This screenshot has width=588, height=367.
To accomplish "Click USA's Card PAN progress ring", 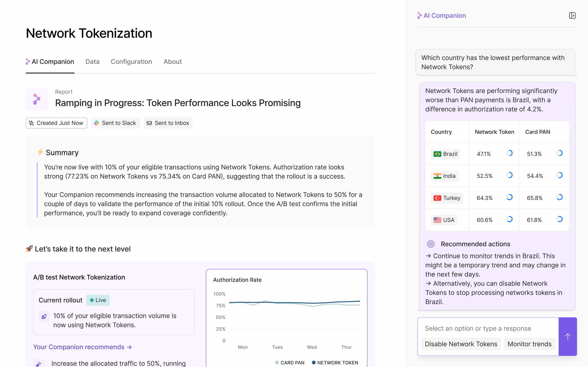I will coord(559,219).
